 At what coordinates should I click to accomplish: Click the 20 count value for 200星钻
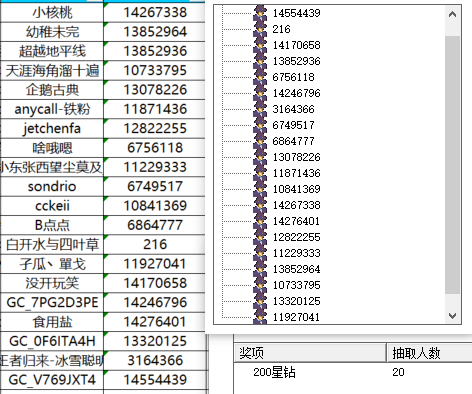398,372
